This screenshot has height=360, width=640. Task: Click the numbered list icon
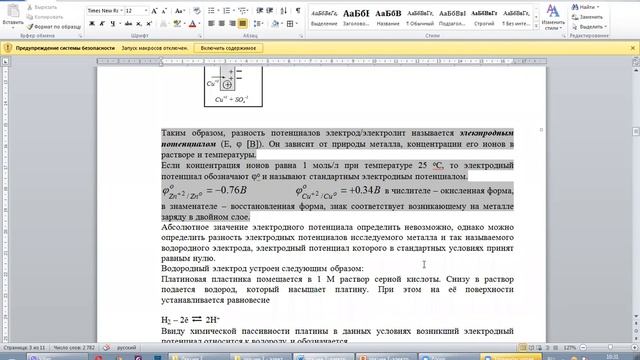(x=227, y=11)
